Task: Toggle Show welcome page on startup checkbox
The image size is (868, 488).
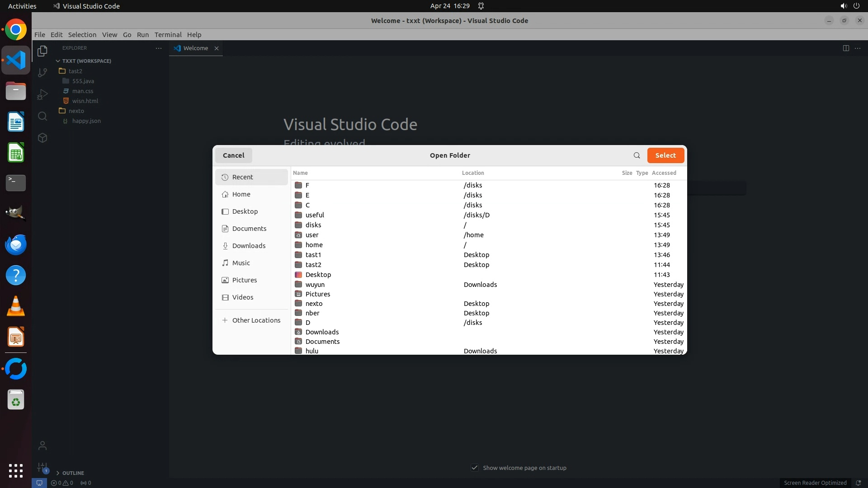Action: [475, 468]
